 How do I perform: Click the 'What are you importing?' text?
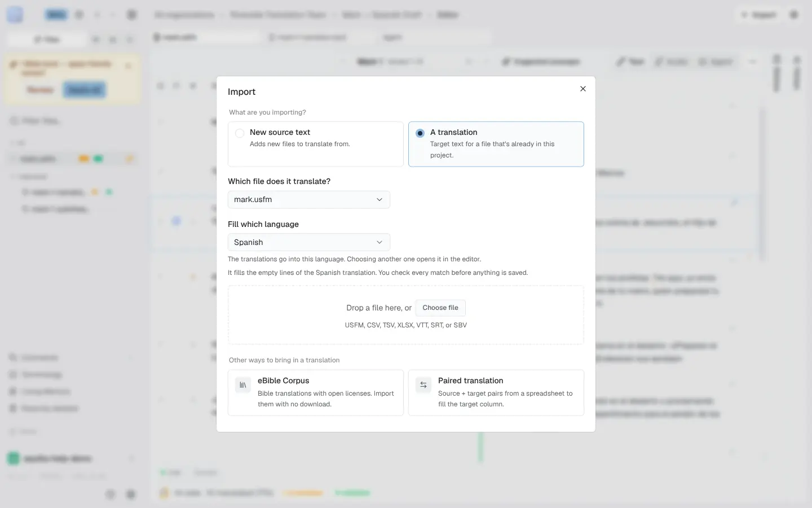click(267, 112)
